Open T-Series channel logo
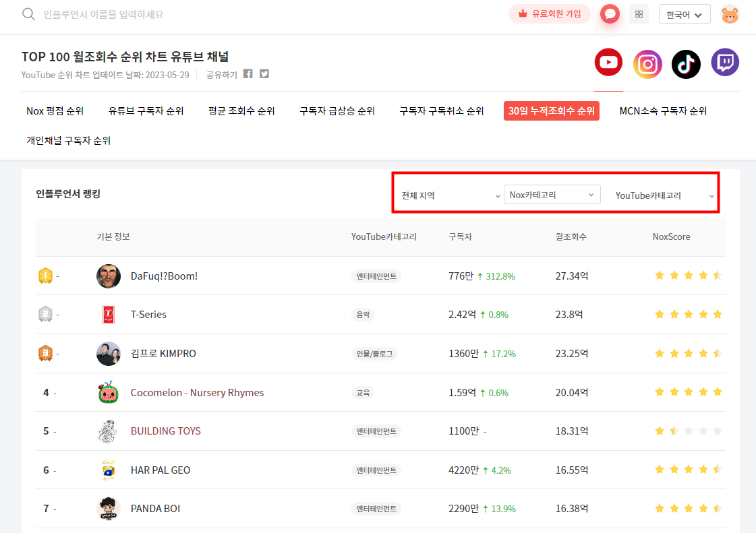 (109, 315)
